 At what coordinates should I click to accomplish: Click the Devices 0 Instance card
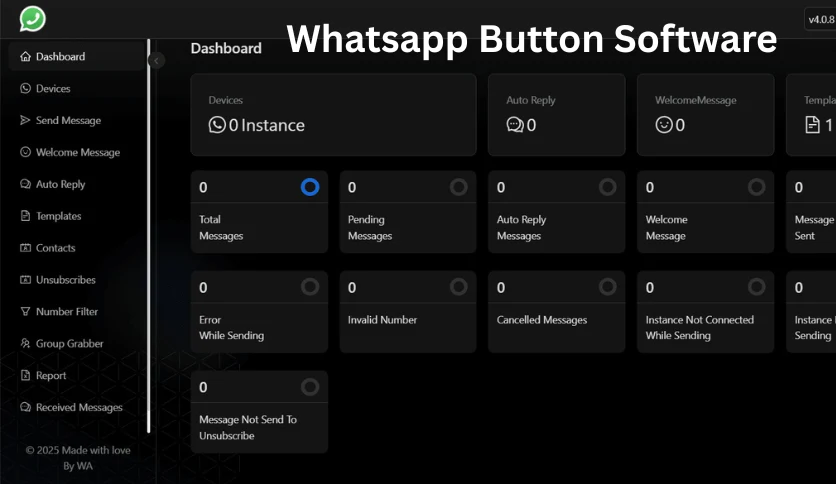coord(333,114)
